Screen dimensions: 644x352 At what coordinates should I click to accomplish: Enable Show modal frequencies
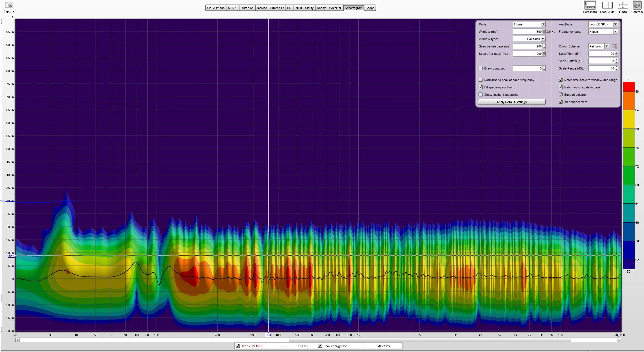click(x=481, y=95)
